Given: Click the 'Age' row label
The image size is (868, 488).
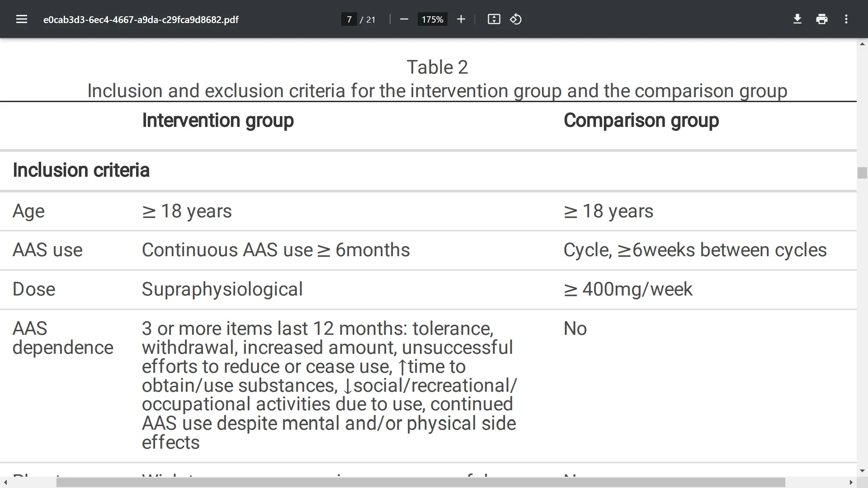Looking at the screenshot, I should (x=28, y=211).
